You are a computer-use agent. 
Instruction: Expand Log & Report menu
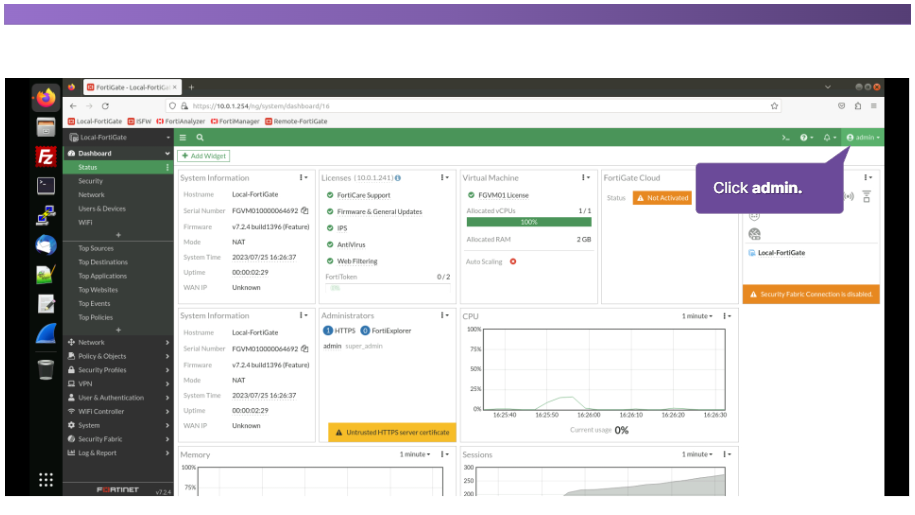click(118, 453)
